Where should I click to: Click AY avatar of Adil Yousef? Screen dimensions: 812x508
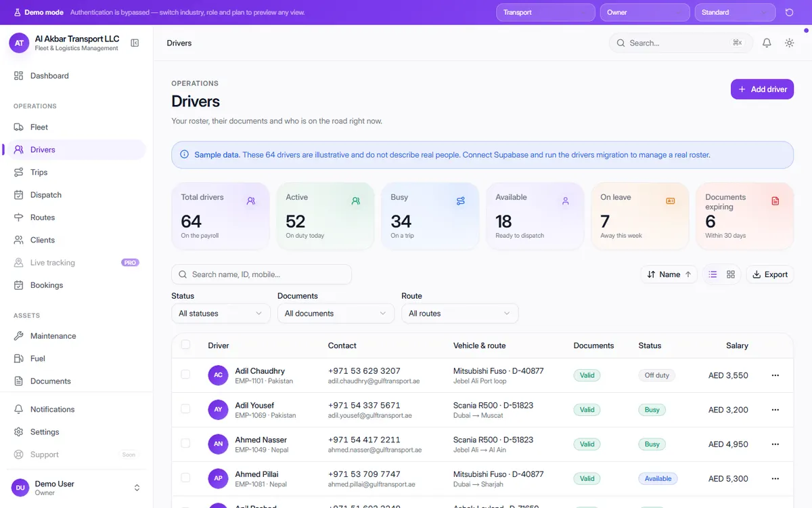[x=218, y=410]
